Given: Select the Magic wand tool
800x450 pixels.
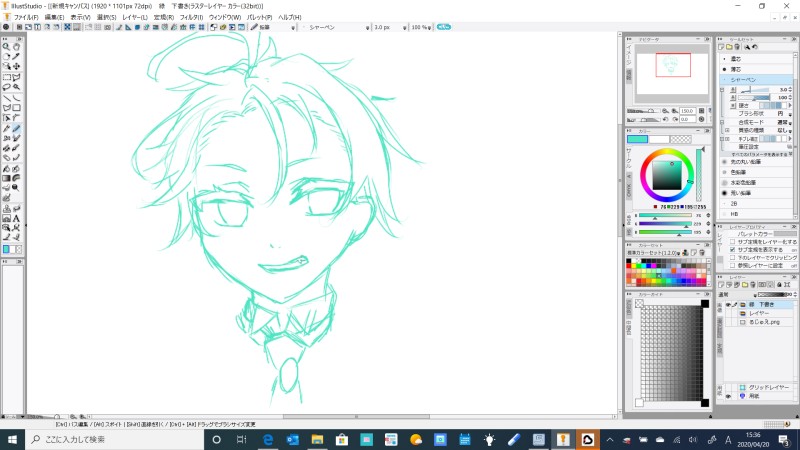Looking at the screenshot, I should pyautogui.click(x=16, y=87).
